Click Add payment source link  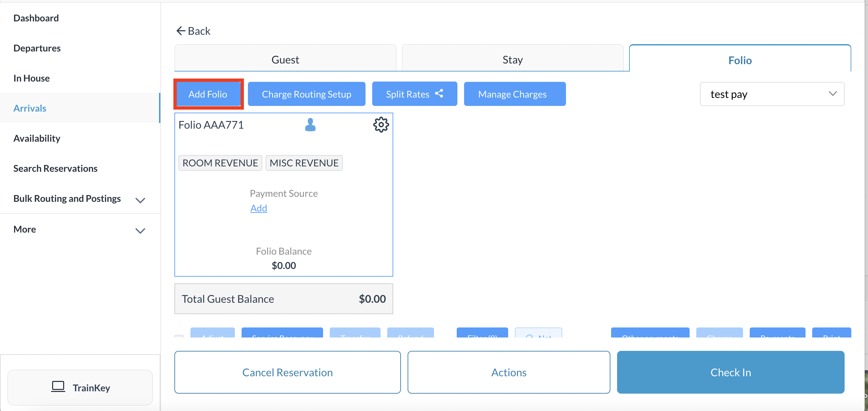[259, 208]
